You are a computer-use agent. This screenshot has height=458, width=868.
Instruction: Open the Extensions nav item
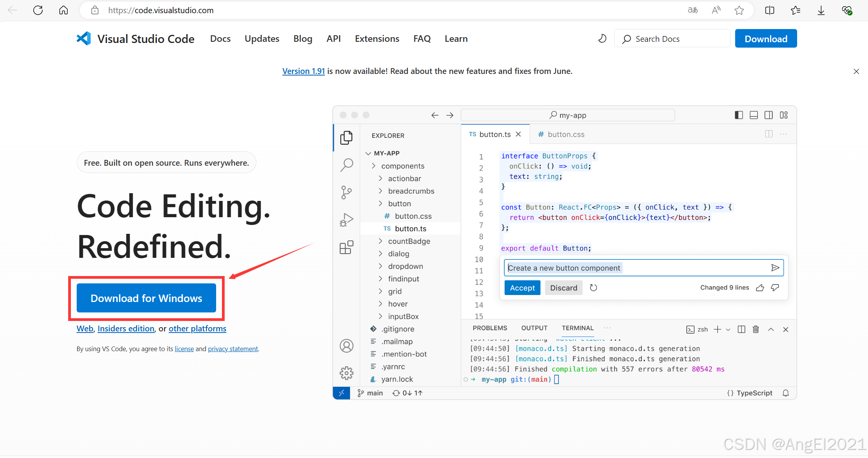[377, 39]
